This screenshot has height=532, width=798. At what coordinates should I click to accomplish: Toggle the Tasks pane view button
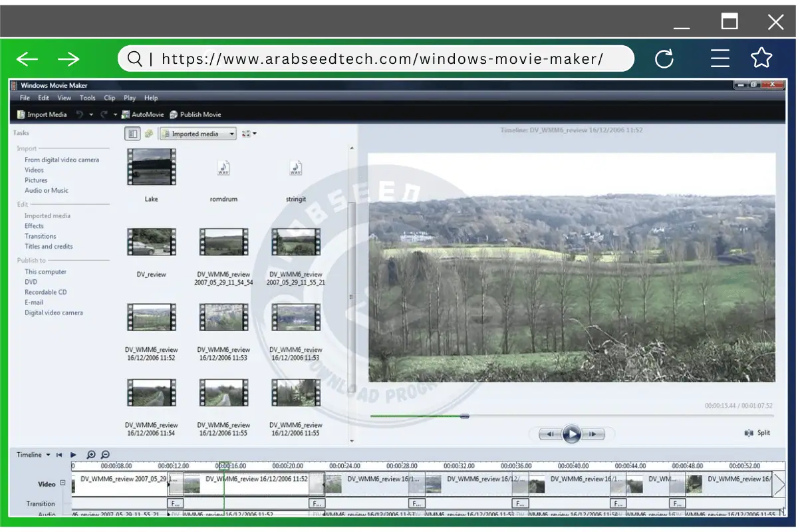132,133
